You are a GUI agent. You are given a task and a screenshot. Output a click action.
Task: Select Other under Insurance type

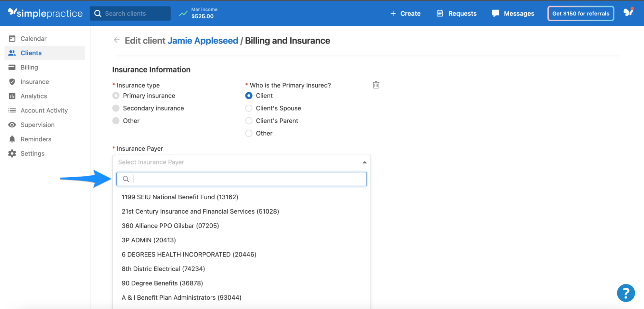click(116, 121)
